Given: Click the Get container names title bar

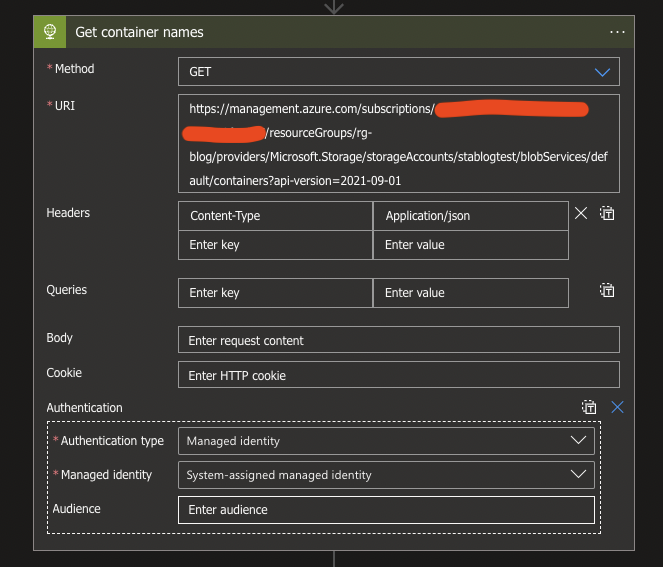Looking at the screenshot, I should pyautogui.click(x=300, y=32).
